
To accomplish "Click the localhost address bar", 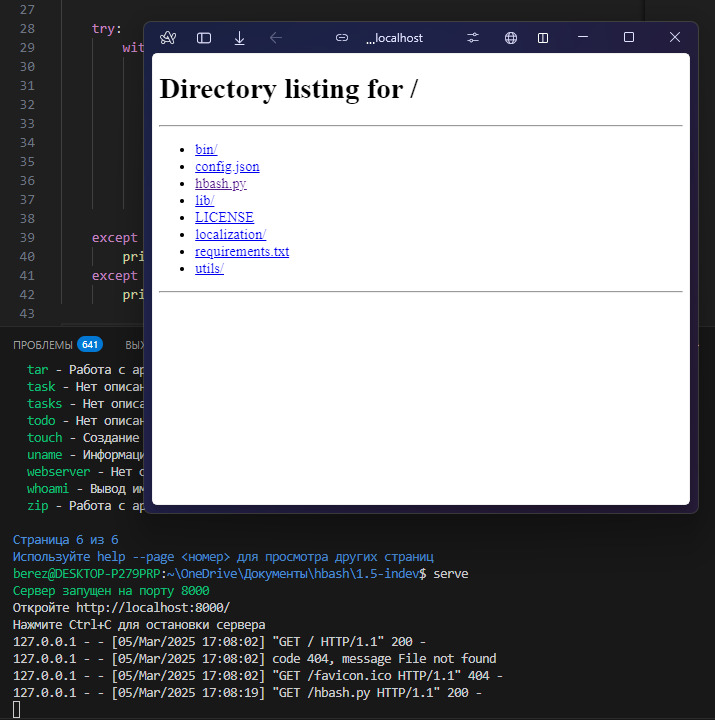I will (x=394, y=38).
